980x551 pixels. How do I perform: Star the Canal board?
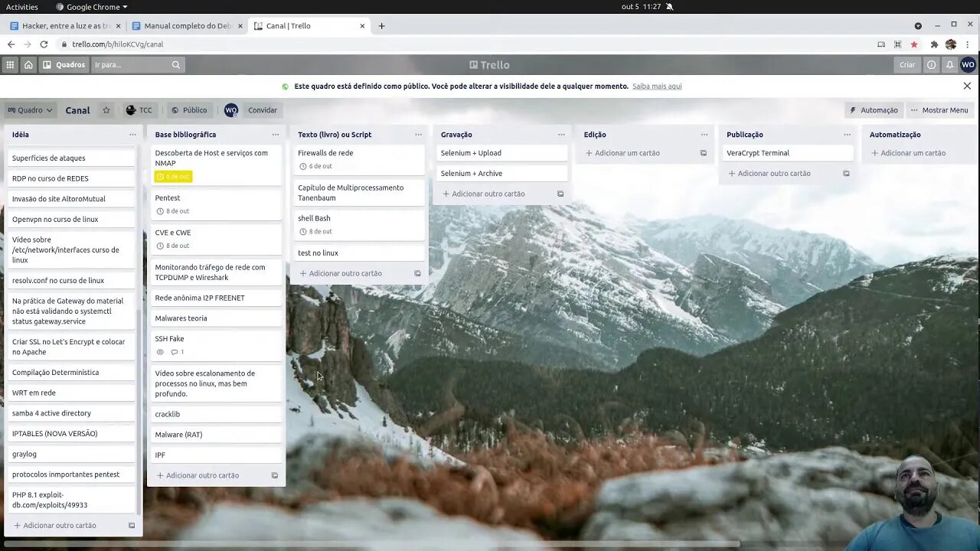point(106,110)
